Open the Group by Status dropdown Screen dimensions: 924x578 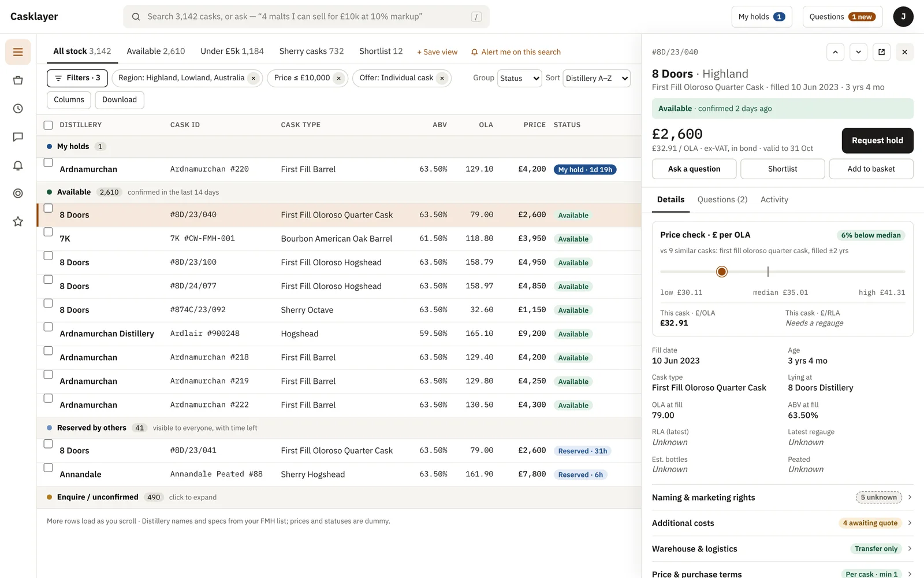(x=519, y=78)
